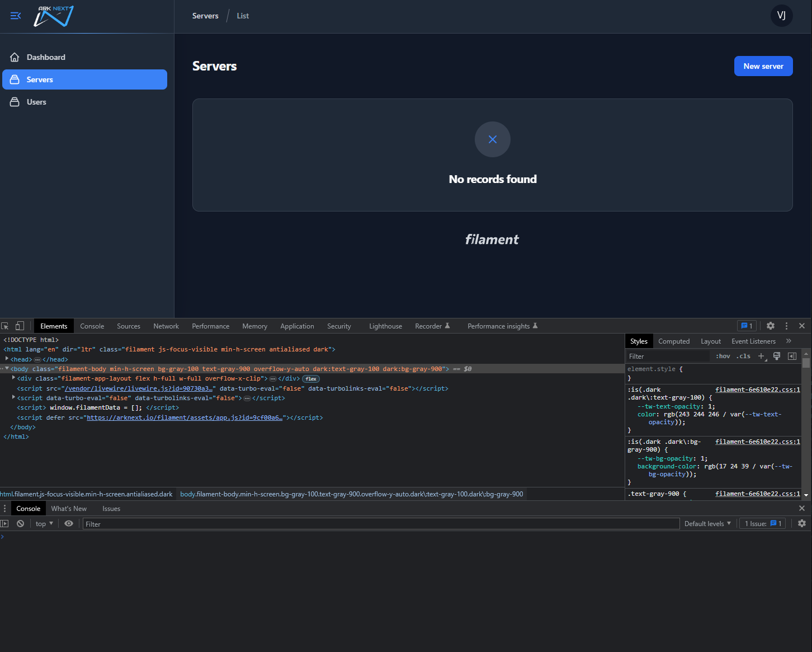Open the VJ user avatar menu

781,16
